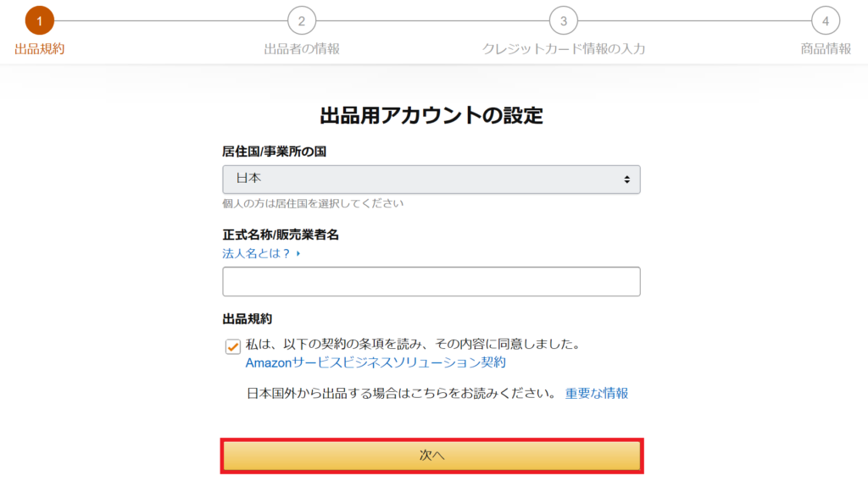Select the 出品規約 step label

[39, 48]
